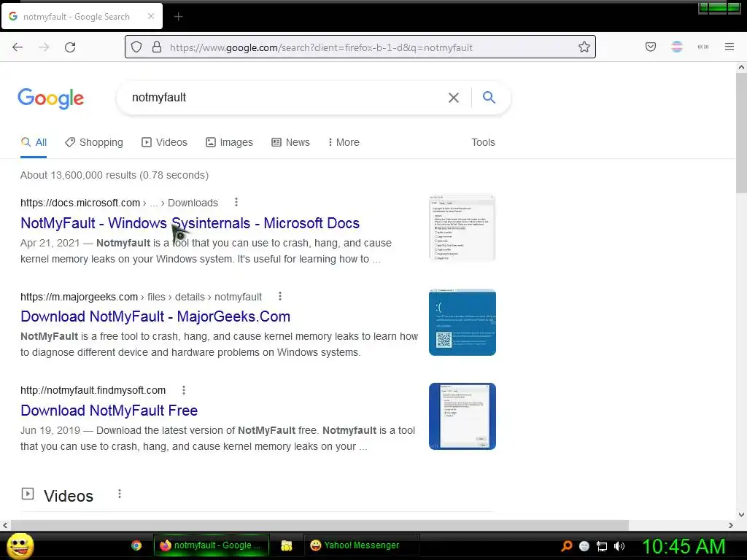
Task: Switch to the News tab
Action: [290, 142]
